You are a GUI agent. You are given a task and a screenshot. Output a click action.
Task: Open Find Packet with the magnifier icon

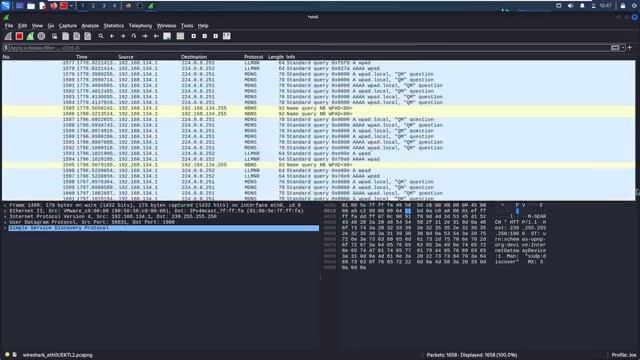tap(100, 36)
